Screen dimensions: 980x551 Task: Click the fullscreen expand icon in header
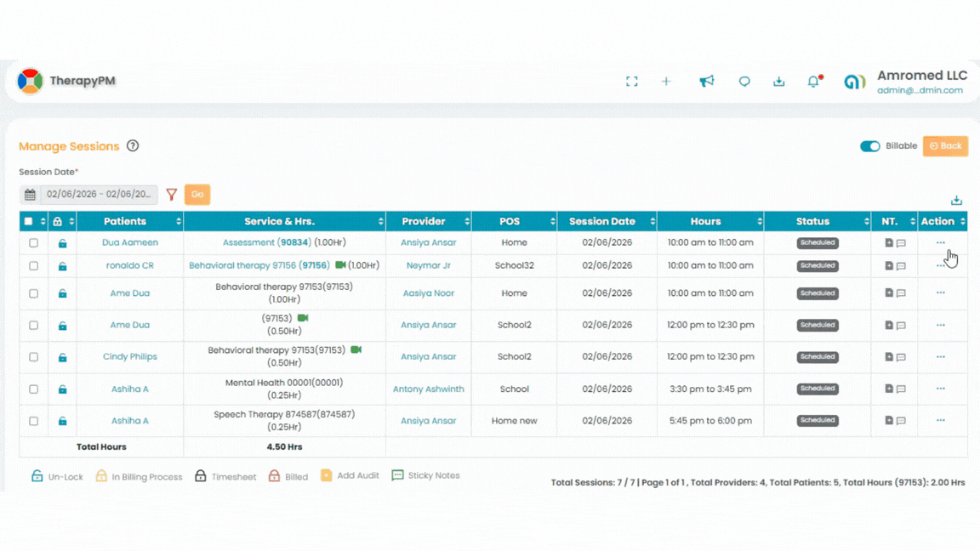(x=631, y=82)
